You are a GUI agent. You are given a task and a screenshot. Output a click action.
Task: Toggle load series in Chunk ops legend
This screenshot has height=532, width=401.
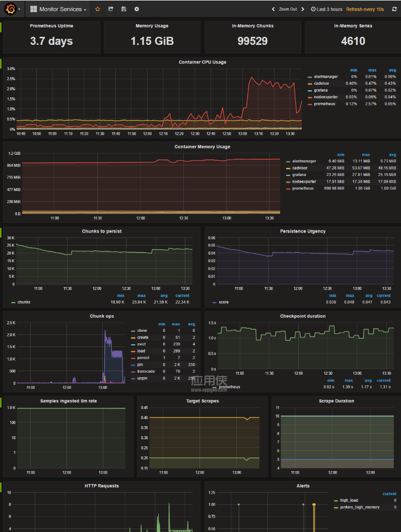141,351
